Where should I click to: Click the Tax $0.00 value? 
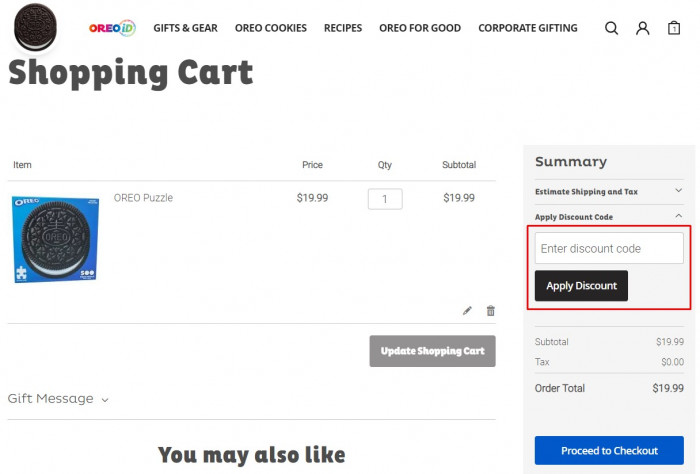(x=672, y=362)
